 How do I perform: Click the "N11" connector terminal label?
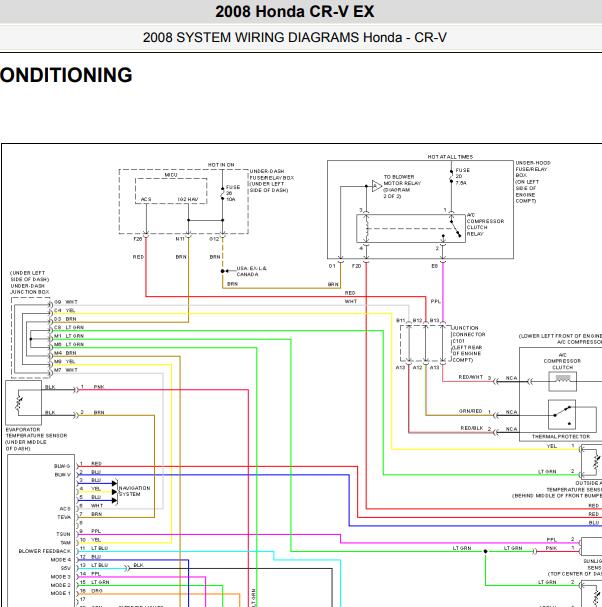(180, 239)
